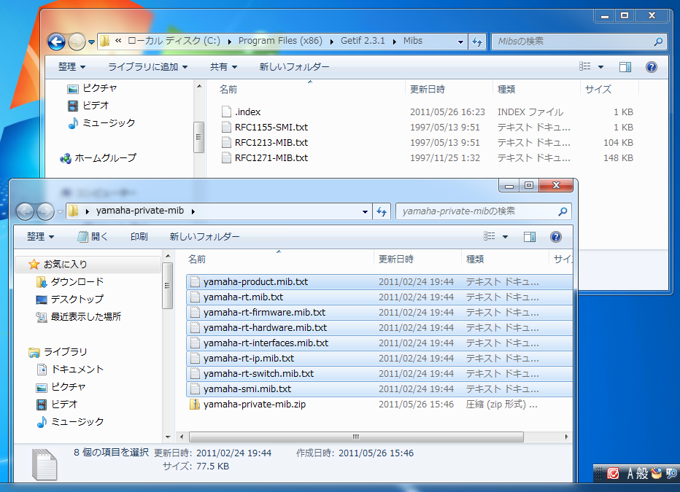Open Desktop in favorites sidebar
The height and width of the screenshot is (492, 680).
coord(70,299)
